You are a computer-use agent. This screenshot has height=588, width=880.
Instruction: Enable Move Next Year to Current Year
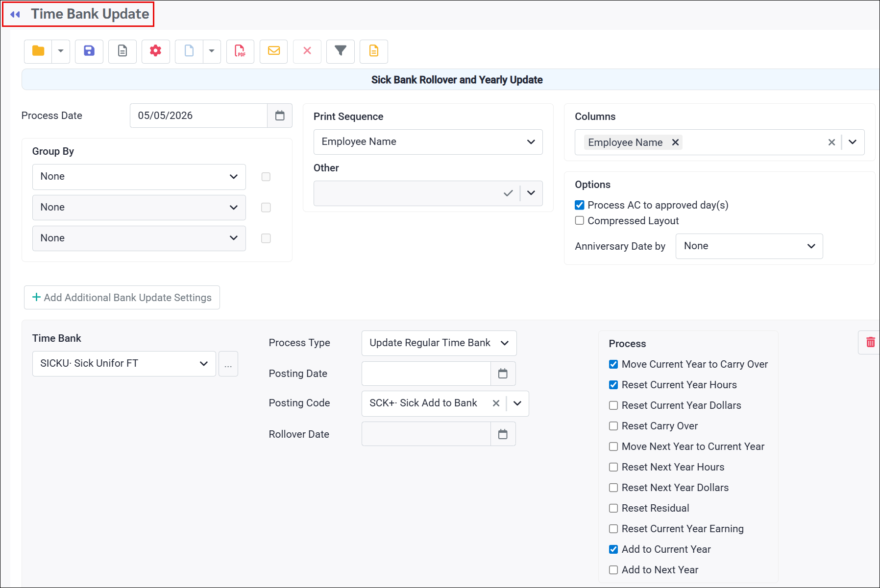click(x=613, y=447)
